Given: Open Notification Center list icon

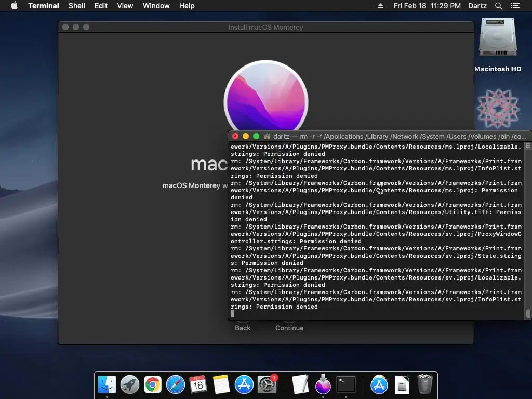Looking at the screenshot, I should [515, 6].
